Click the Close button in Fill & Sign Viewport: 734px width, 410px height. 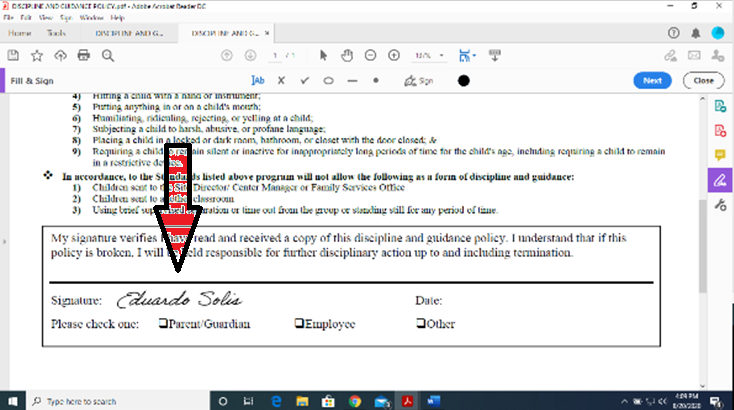pos(702,80)
